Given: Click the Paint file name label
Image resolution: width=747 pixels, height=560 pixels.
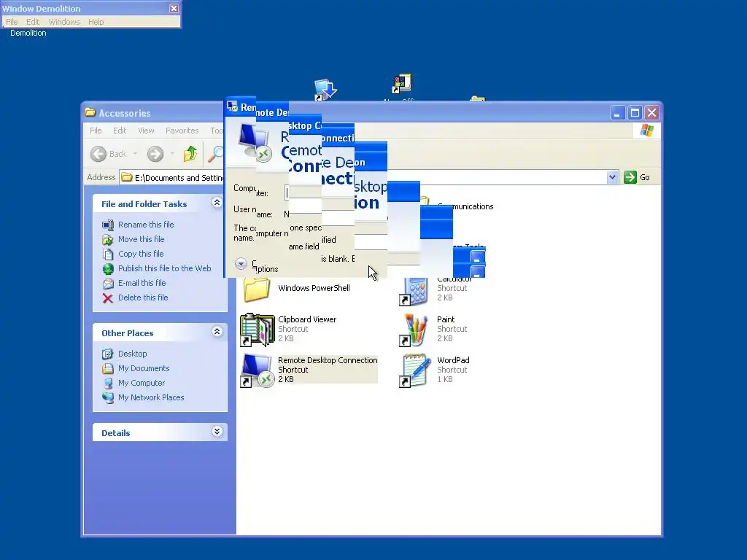Looking at the screenshot, I should 446,319.
